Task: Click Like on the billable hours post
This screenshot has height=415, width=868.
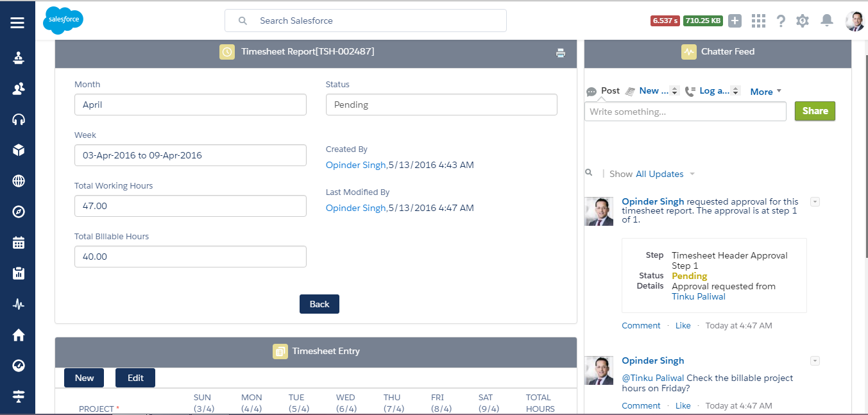Action: (683, 405)
